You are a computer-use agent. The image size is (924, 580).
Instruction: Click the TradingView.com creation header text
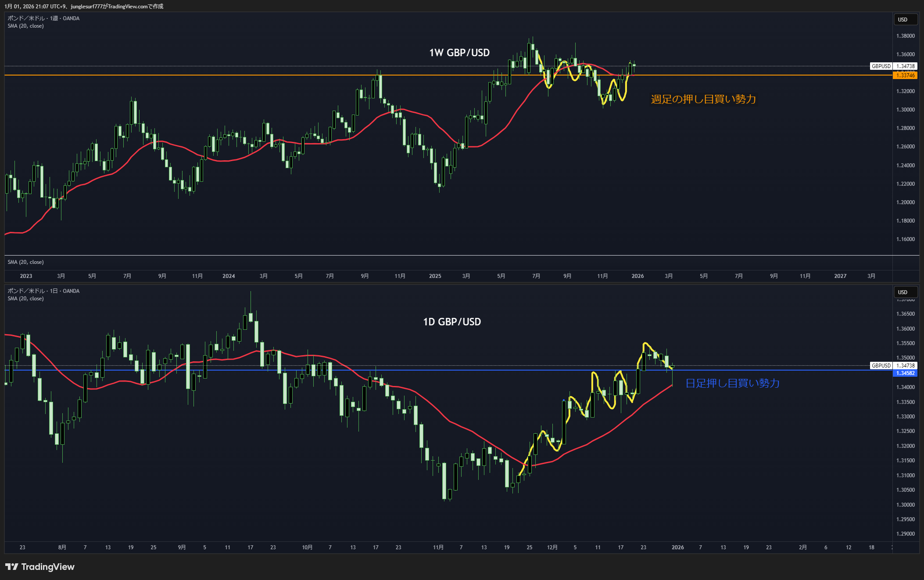(83, 6)
